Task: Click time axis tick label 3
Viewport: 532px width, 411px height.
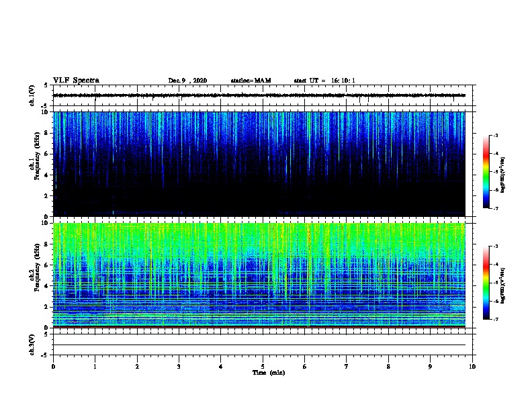Action: [179, 367]
